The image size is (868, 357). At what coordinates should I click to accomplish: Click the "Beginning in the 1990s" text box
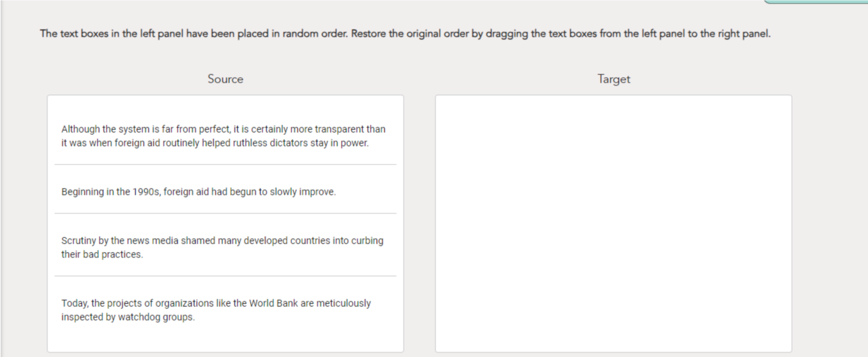click(198, 192)
